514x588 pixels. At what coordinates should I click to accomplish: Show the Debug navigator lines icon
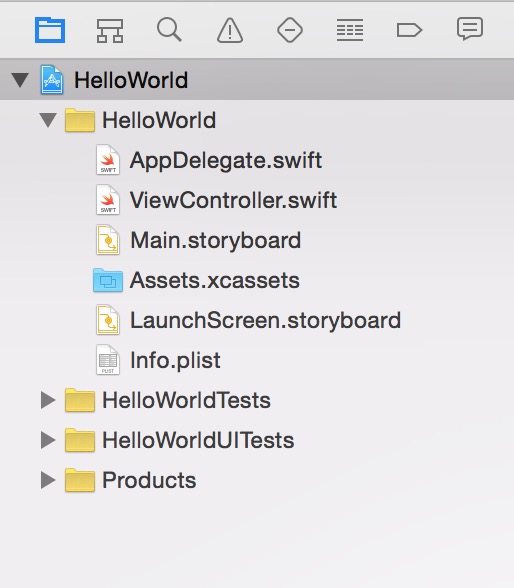(x=349, y=30)
